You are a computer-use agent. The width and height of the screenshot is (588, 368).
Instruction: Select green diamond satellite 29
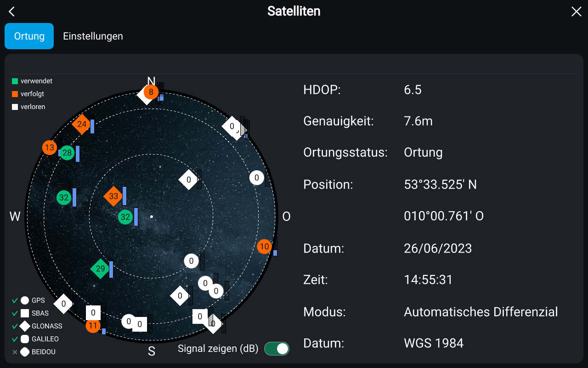tap(100, 269)
